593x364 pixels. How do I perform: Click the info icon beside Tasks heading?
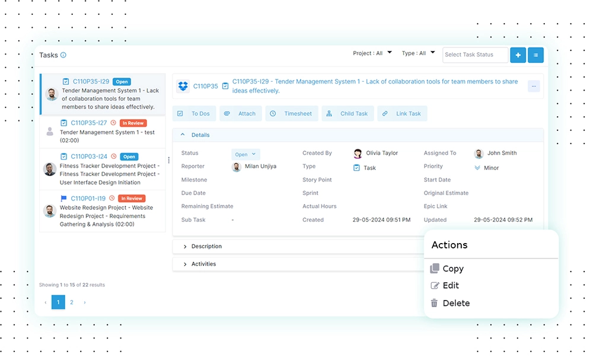click(x=63, y=55)
